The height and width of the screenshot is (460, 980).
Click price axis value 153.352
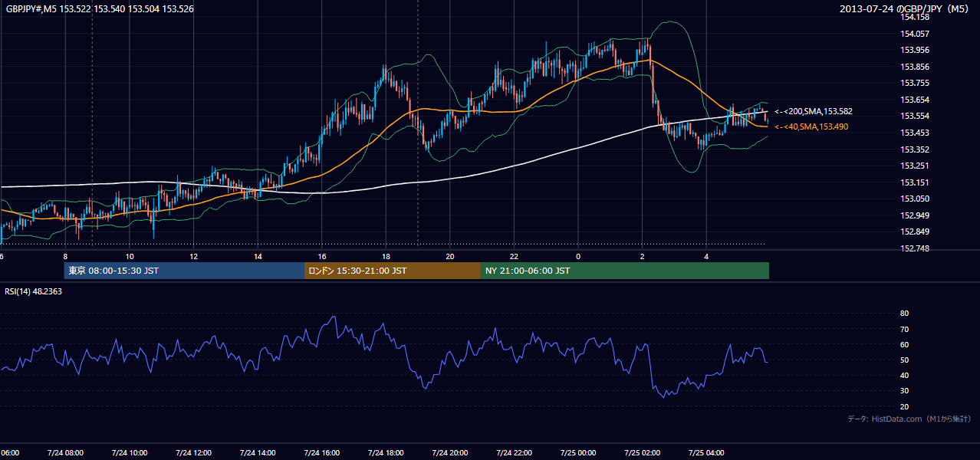(915, 149)
